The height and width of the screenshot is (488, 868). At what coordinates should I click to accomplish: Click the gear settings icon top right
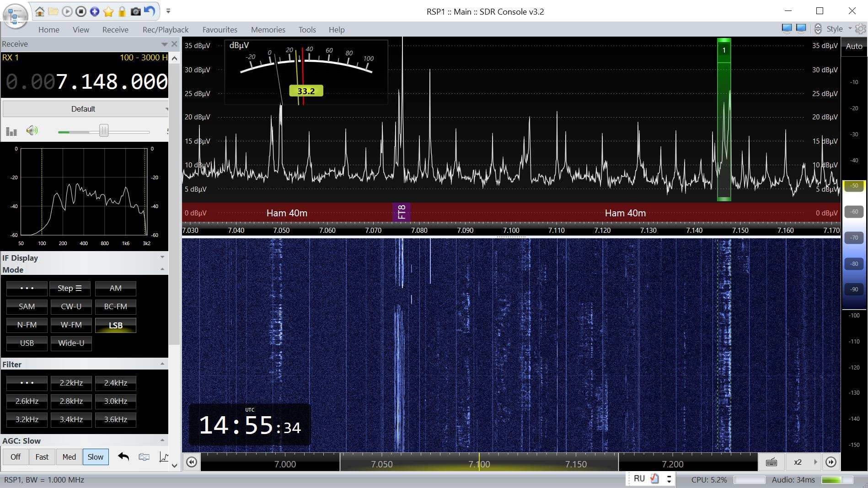(x=860, y=29)
